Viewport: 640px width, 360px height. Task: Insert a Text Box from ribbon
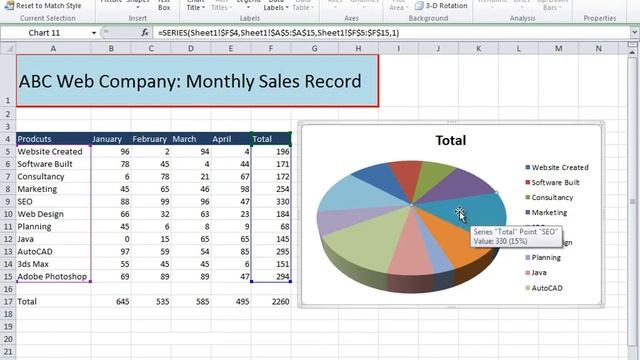click(x=164, y=6)
